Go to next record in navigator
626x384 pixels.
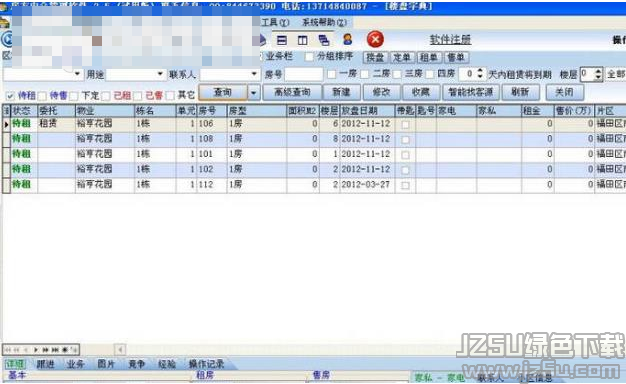coord(36,350)
